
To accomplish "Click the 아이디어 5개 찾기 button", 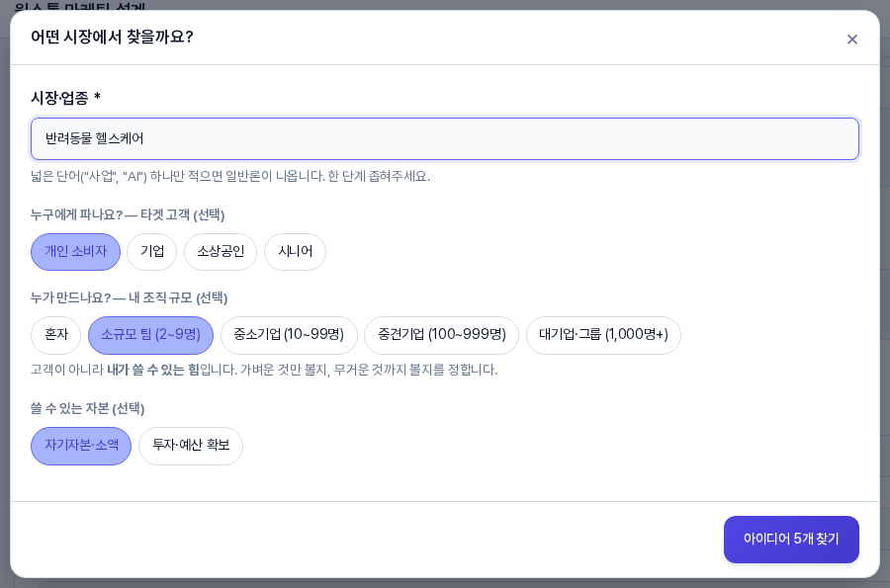I will coord(791,540).
